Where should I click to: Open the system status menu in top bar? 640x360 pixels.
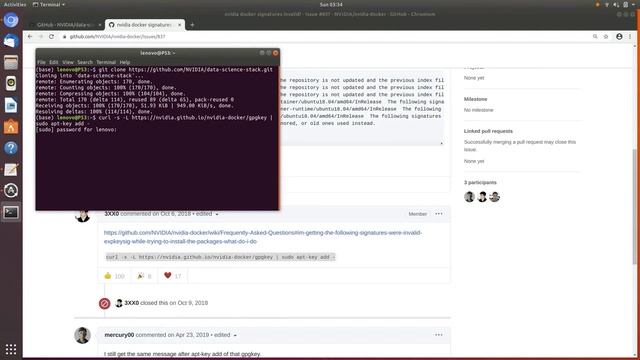pyautogui.click(x=616, y=4)
